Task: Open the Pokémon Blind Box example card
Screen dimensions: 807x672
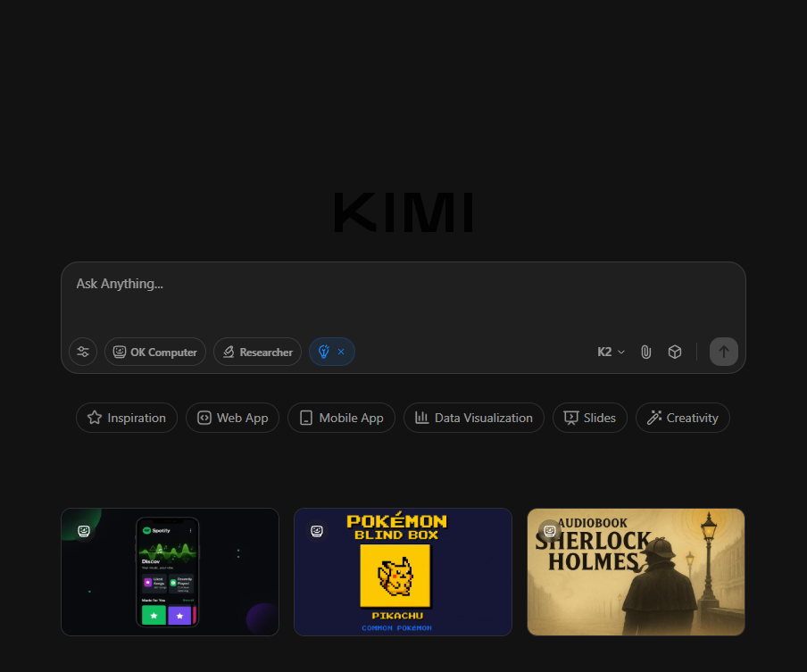Action: tap(403, 572)
